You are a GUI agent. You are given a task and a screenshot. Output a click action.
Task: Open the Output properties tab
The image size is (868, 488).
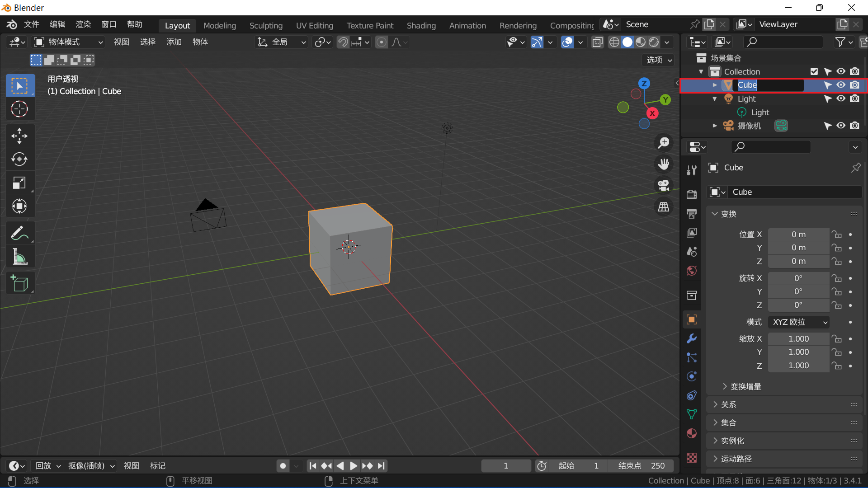tap(692, 213)
